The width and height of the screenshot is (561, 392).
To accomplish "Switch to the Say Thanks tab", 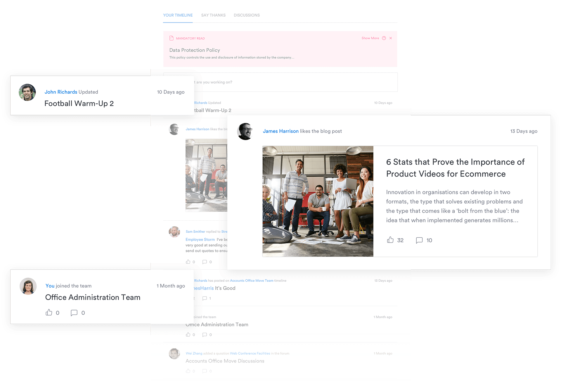I will (213, 15).
